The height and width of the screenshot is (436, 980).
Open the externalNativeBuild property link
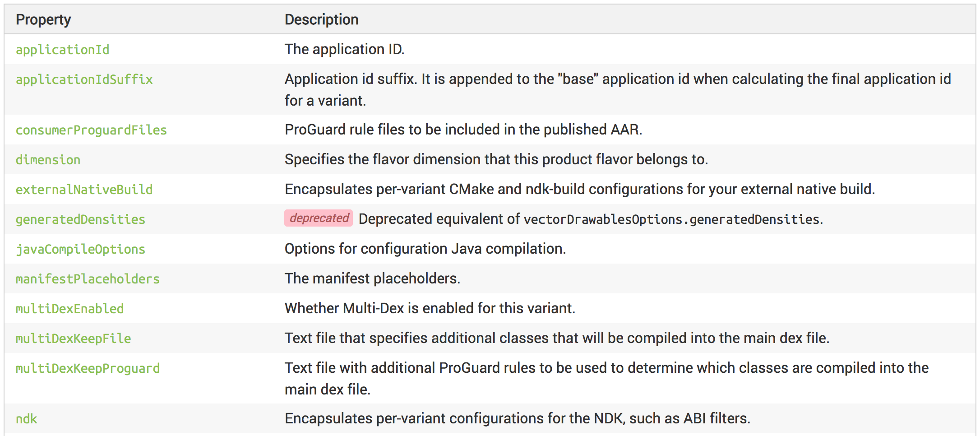tap(84, 190)
